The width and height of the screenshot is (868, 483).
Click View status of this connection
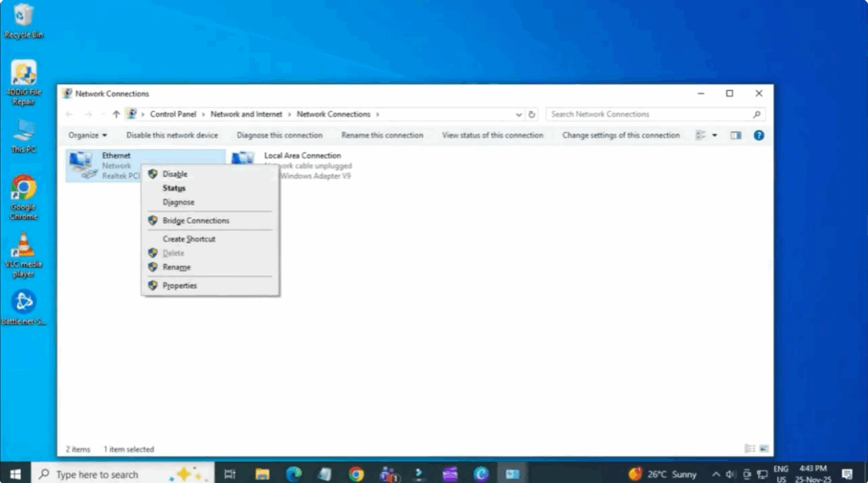pos(492,135)
